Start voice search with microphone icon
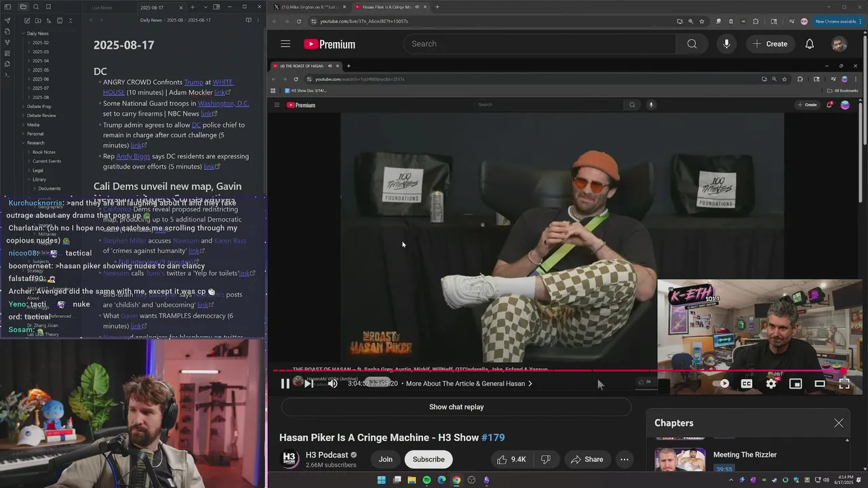868x488 pixels. [726, 44]
